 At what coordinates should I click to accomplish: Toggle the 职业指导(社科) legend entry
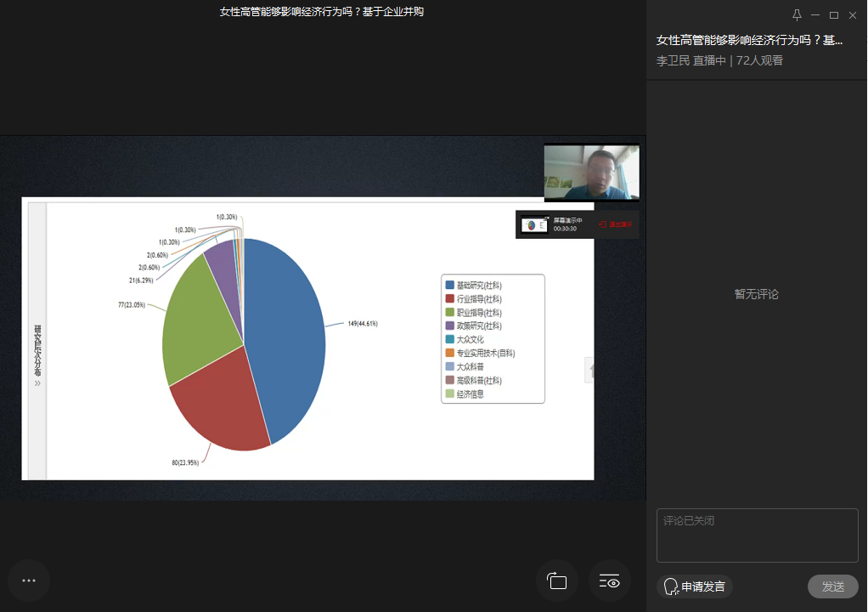pyautogui.click(x=478, y=313)
